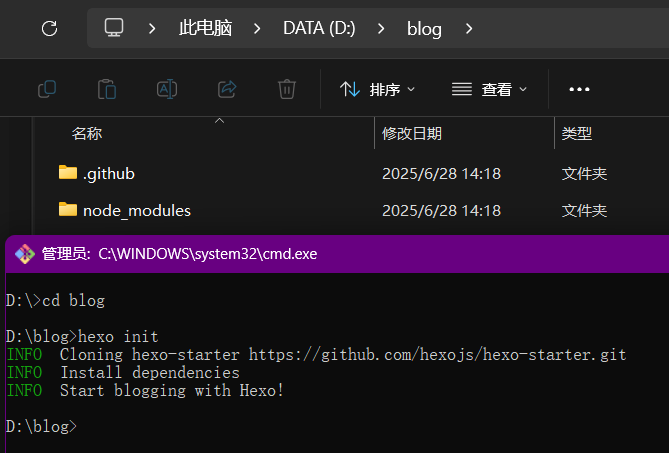Sort by 修改日期 column header
Screen dimensions: 669x453
(412, 133)
